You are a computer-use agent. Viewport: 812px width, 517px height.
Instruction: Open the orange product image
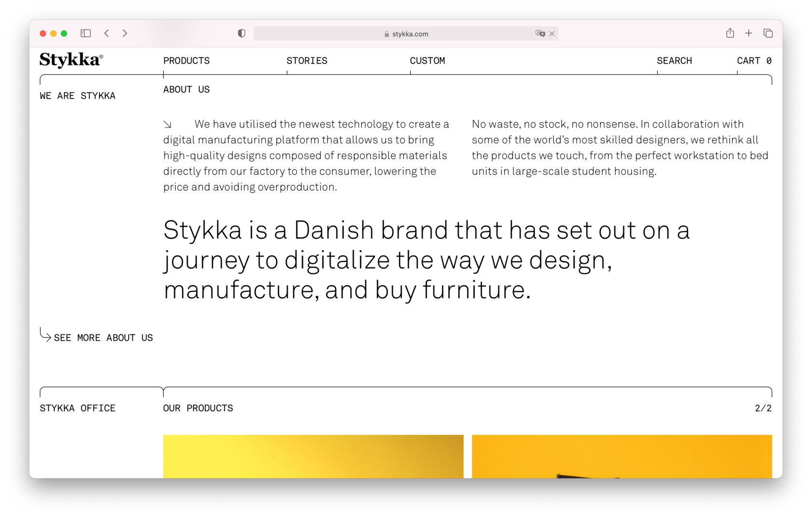pyautogui.click(x=622, y=457)
